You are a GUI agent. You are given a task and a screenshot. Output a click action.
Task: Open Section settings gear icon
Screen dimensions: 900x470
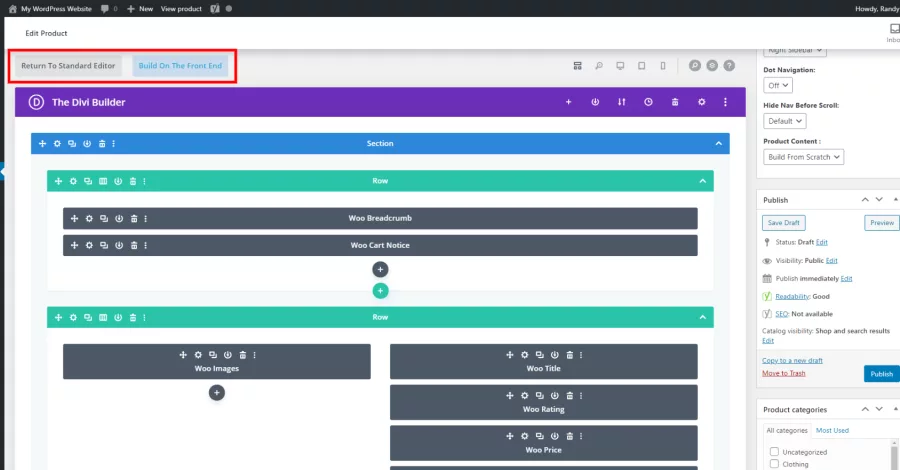coord(57,143)
